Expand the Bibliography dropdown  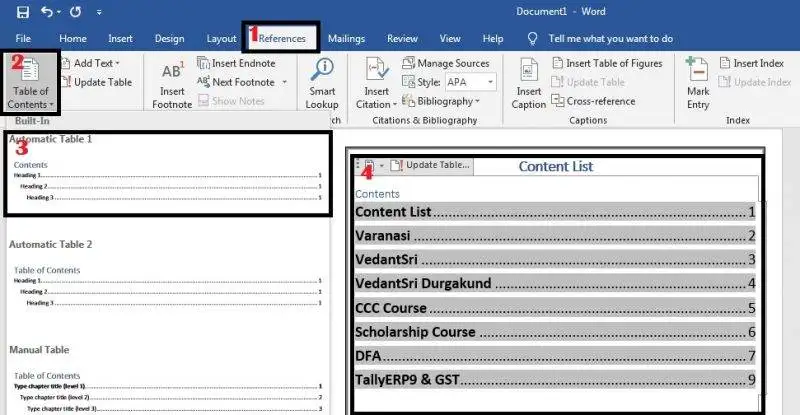[441, 101]
